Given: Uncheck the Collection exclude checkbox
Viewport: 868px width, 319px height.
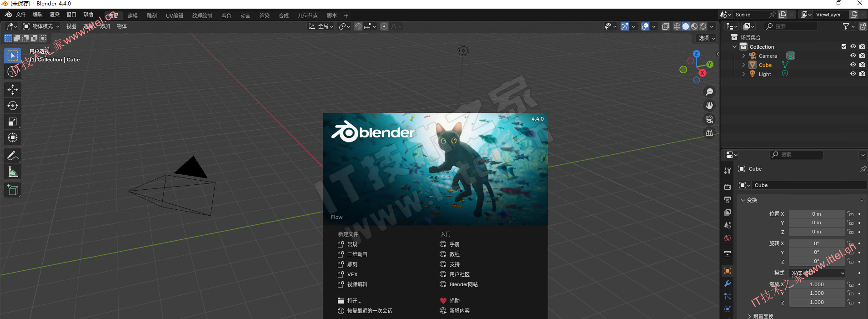Looking at the screenshot, I should coord(844,46).
